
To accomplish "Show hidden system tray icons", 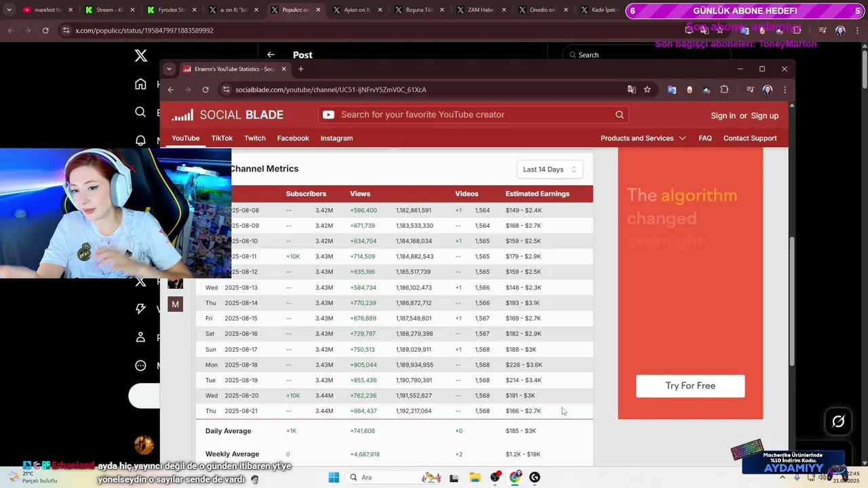I will tap(783, 477).
